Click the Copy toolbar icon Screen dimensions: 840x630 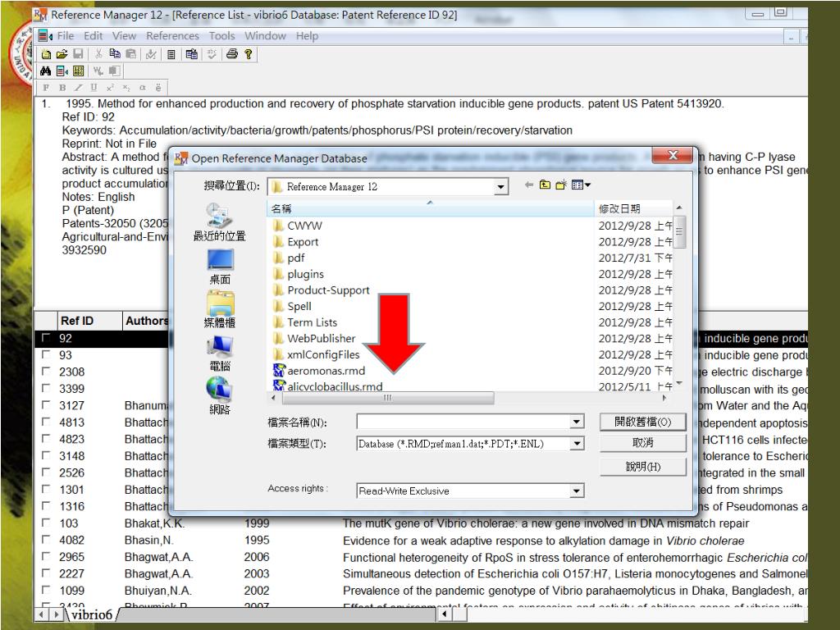115,54
